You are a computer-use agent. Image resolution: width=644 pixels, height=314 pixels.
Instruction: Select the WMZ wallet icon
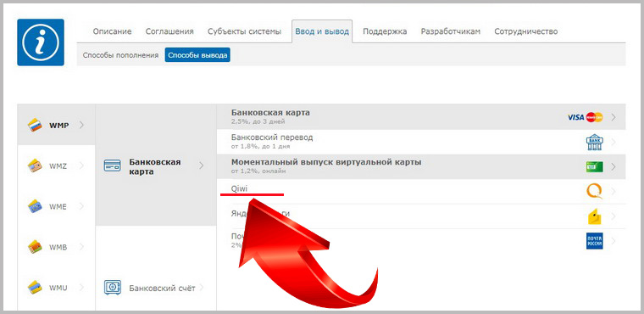coord(35,165)
